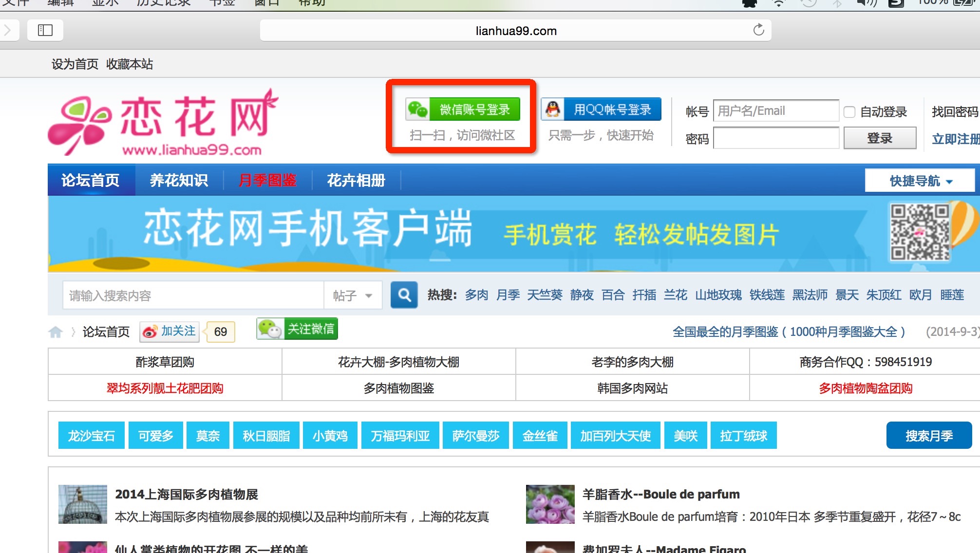Enable the 自动登录 checkbox

[x=849, y=112]
